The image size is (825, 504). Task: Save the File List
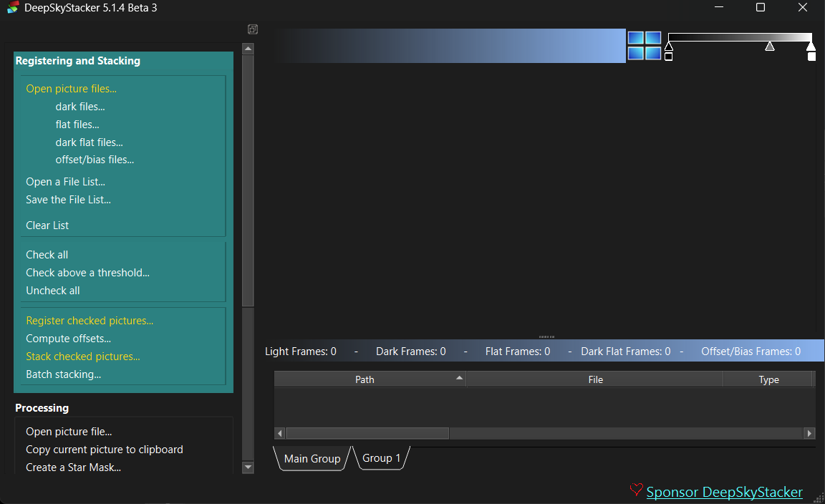point(69,200)
